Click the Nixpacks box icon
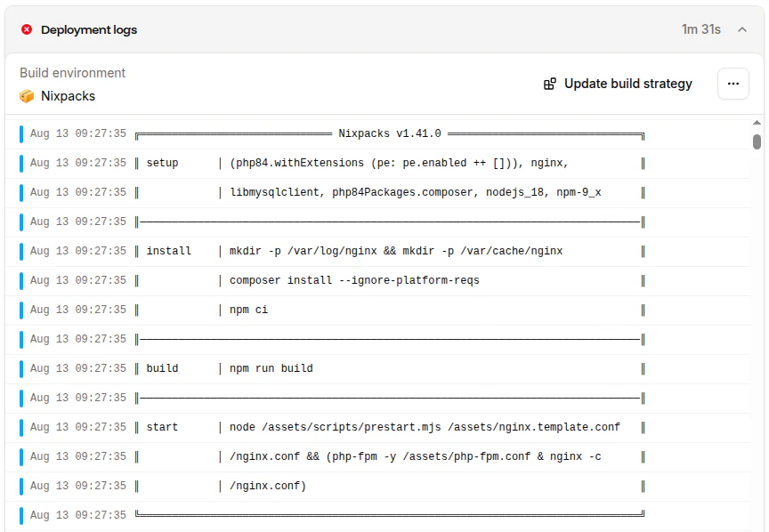 27,96
